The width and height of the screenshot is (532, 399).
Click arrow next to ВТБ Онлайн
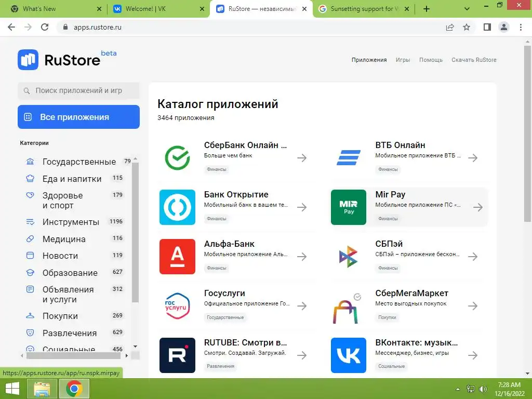point(473,158)
